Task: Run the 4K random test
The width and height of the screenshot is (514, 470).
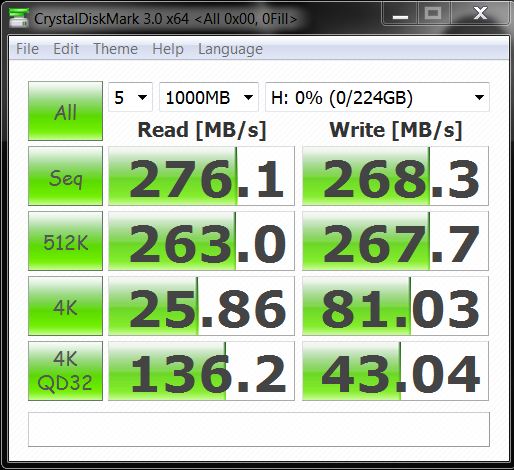Action: click(x=65, y=306)
